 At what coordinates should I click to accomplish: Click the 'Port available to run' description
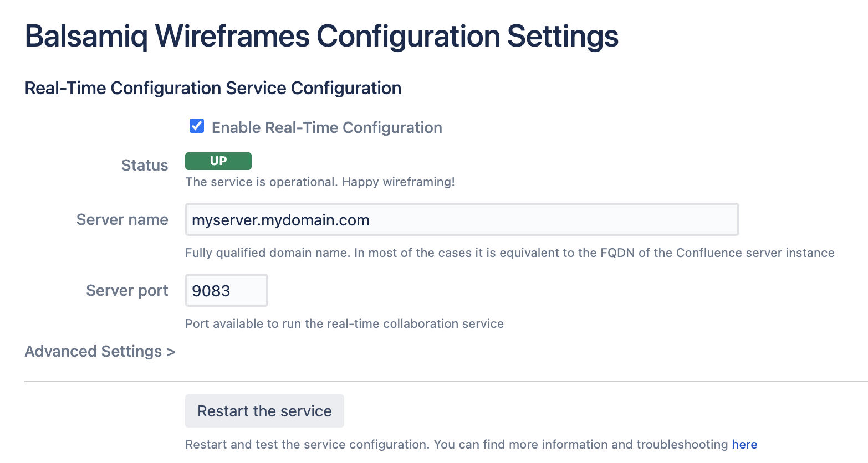point(344,324)
